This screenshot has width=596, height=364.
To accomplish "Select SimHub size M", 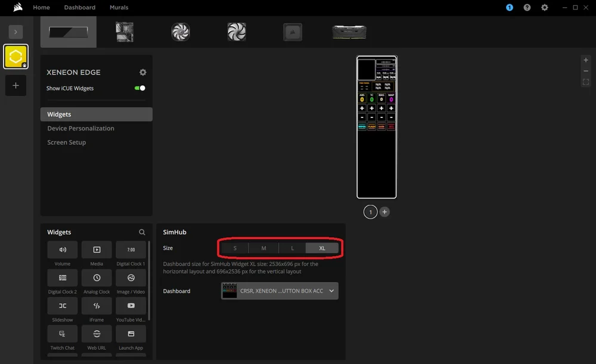I will pyautogui.click(x=263, y=248).
